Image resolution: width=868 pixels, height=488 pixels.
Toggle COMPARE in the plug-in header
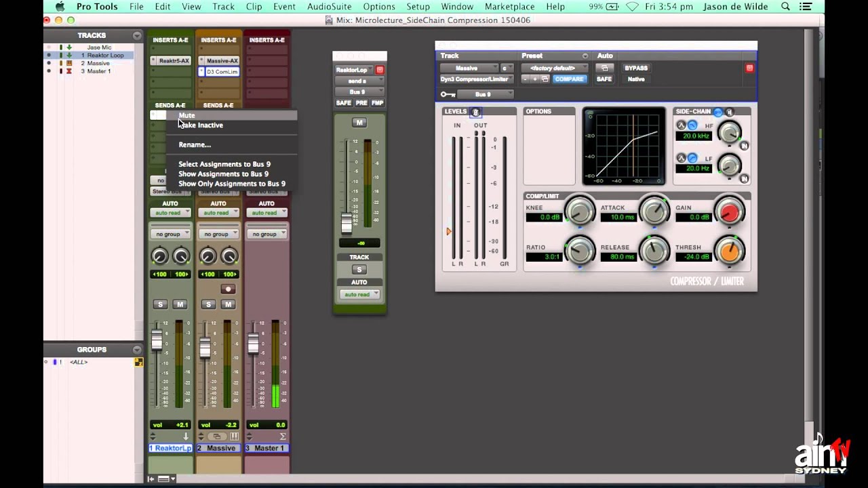tap(569, 79)
